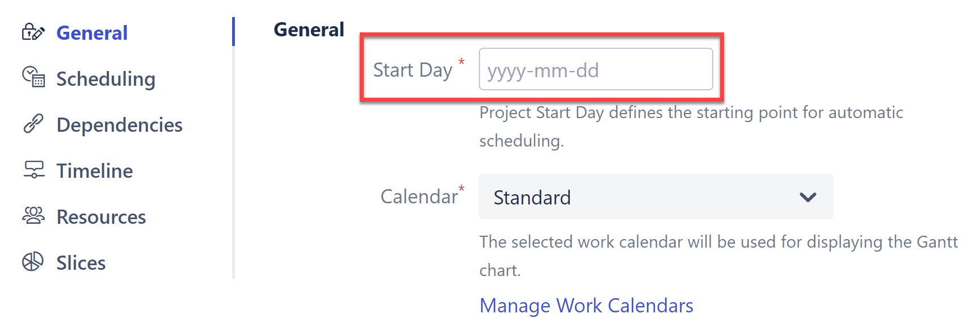Select Resources in the sidebar

point(101,217)
